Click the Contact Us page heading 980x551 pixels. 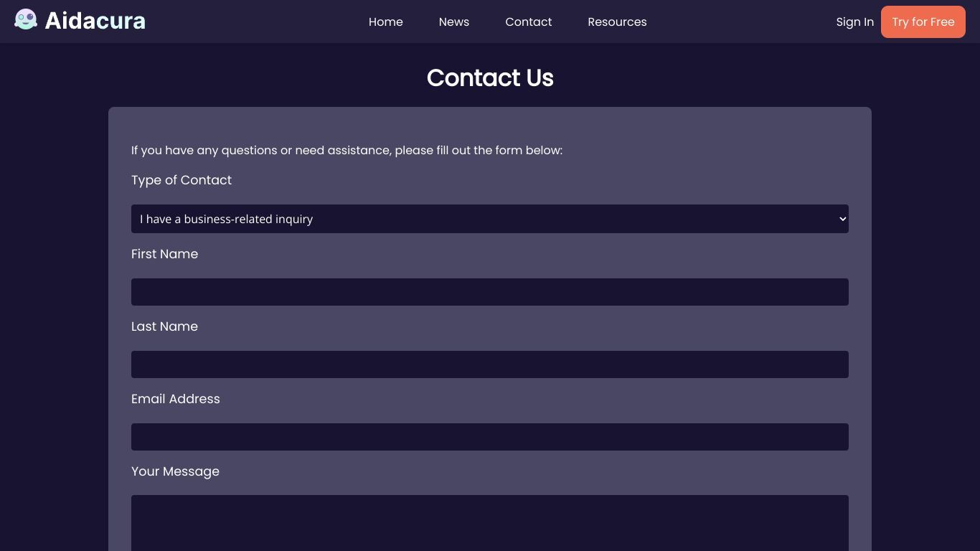[x=490, y=77]
